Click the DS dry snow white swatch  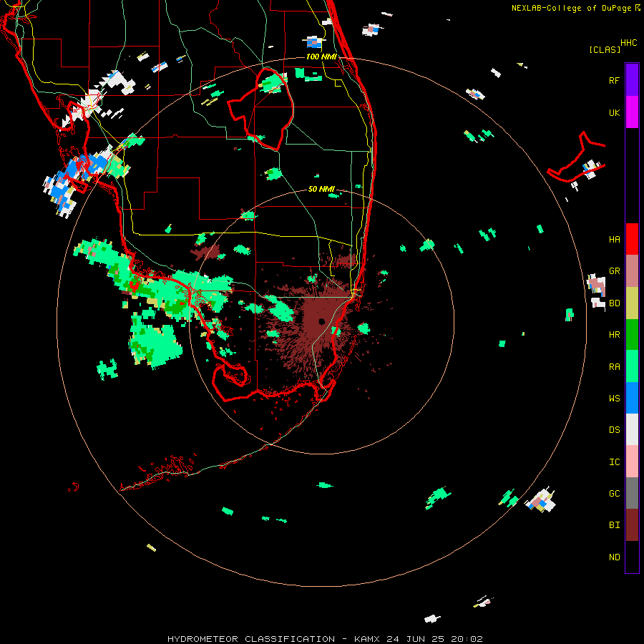[x=632, y=429]
